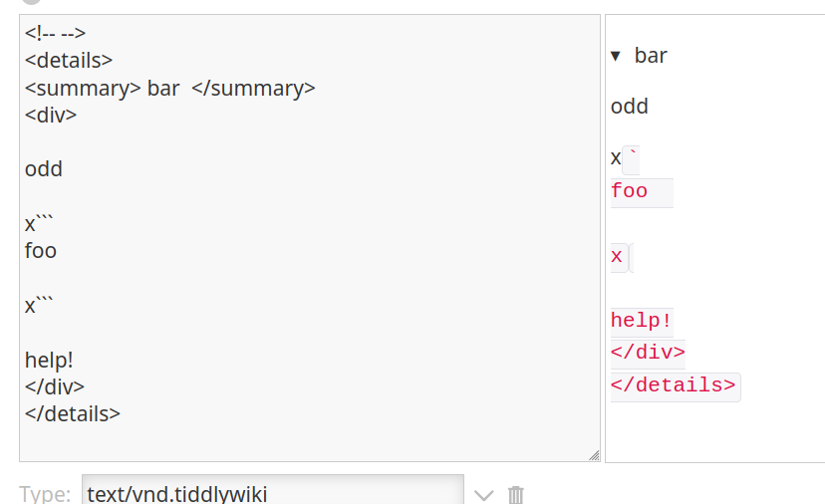Click the red </details> code in preview
825x504 pixels.
674,385
